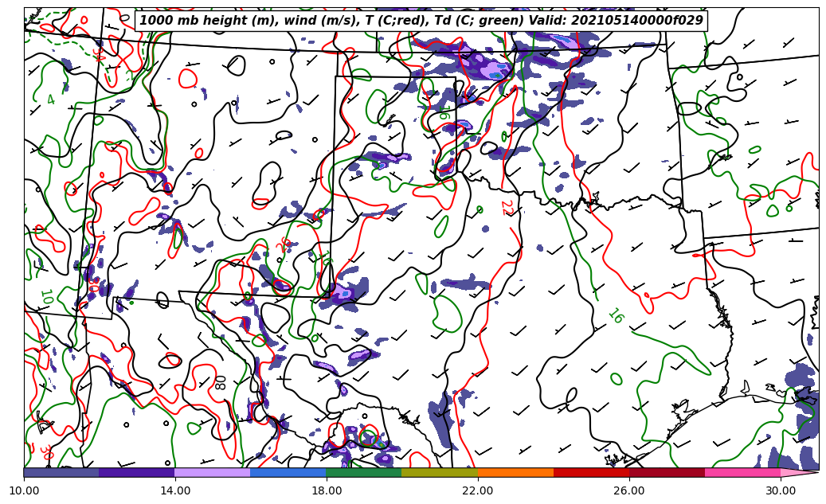Select the dark purple 12–14 colorbar segment
The image size is (826, 504).
point(136,472)
